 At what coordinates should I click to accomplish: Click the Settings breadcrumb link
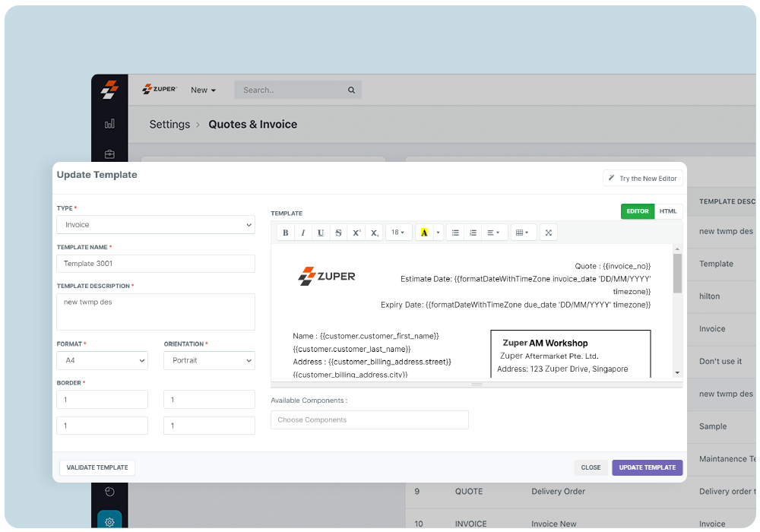[x=169, y=125]
